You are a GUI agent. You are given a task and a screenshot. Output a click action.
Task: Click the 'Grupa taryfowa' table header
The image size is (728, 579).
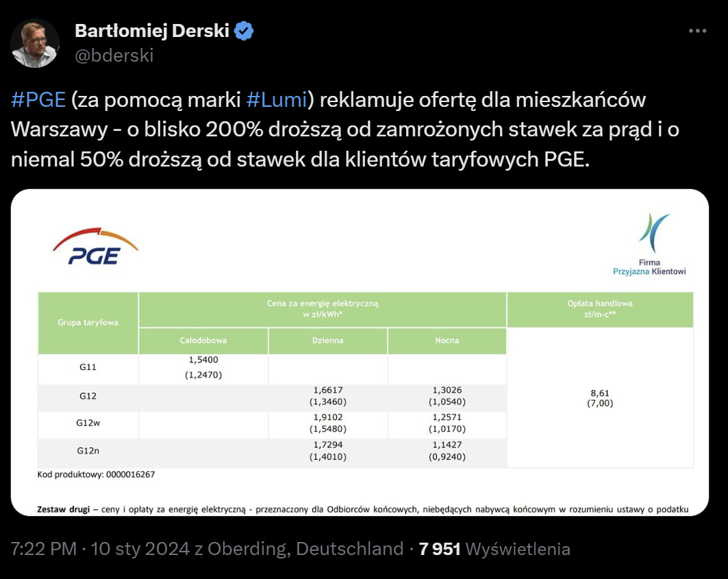tap(88, 323)
